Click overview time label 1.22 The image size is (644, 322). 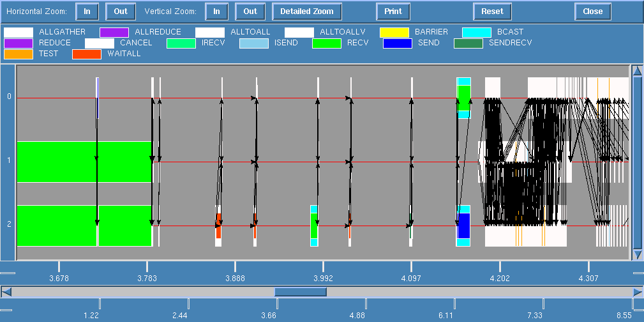(x=91, y=316)
